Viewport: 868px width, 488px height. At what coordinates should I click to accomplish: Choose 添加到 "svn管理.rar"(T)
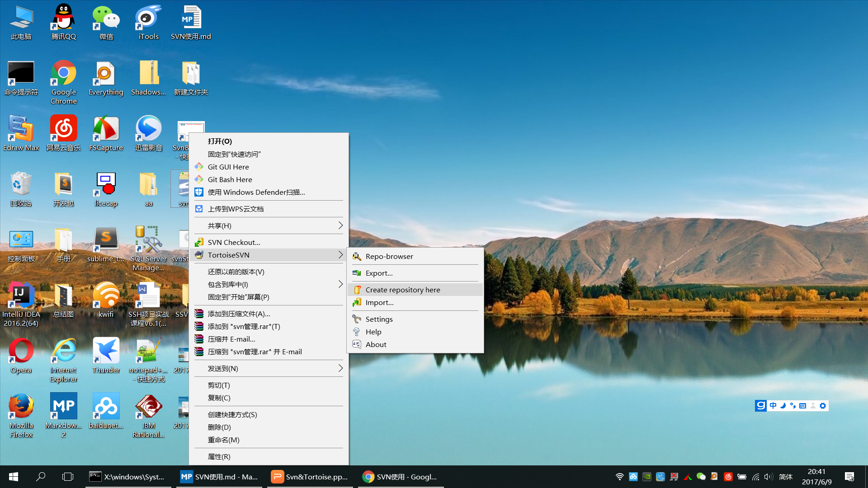coord(269,326)
